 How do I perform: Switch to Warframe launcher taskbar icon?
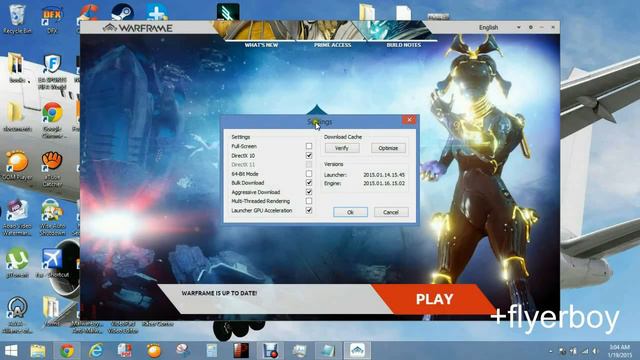(357, 351)
